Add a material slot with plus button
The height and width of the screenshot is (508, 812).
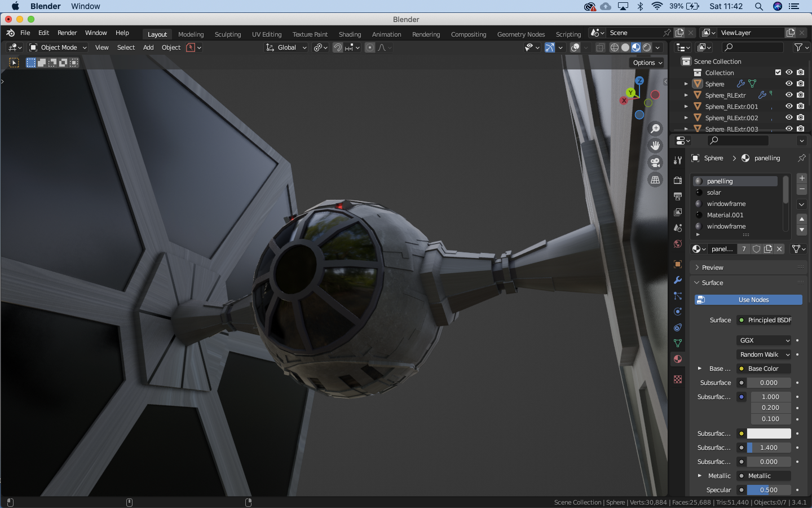click(x=802, y=178)
